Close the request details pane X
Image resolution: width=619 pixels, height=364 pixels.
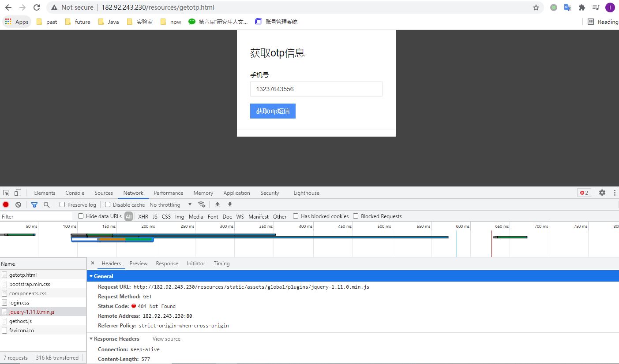click(x=93, y=263)
